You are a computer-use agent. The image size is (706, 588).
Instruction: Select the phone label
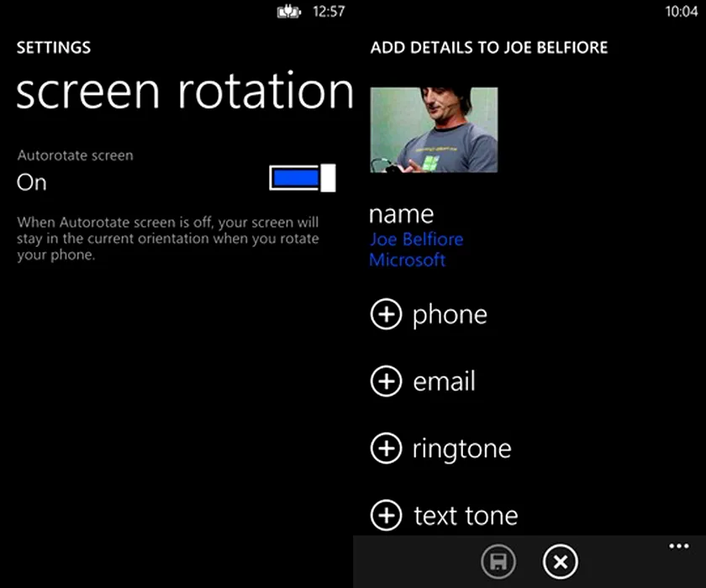click(450, 315)
